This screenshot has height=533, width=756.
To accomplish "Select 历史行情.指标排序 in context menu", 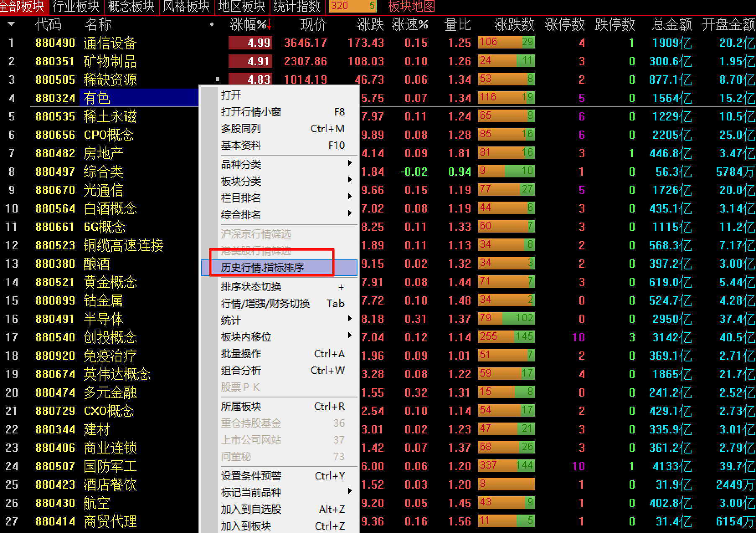I will tap(262, 267).
